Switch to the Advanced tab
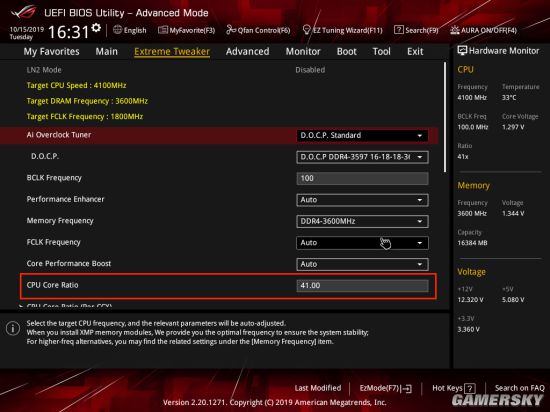 (x=248, y=52)
